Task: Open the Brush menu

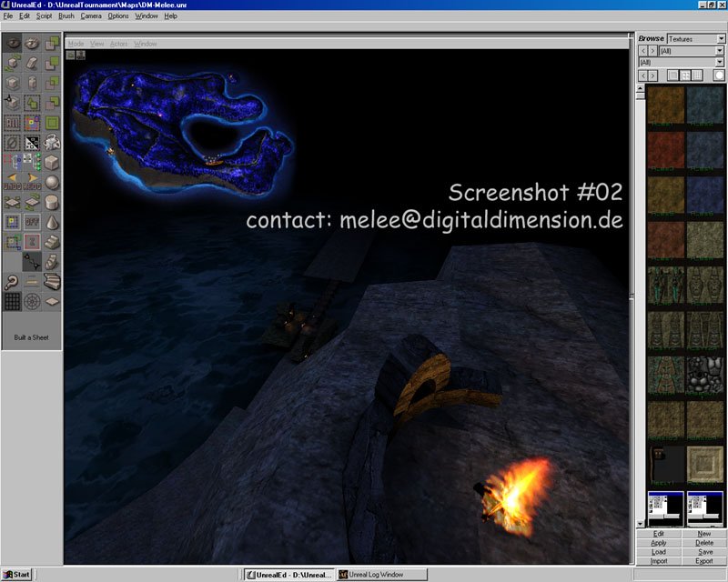Action: [x=66, y=15]
